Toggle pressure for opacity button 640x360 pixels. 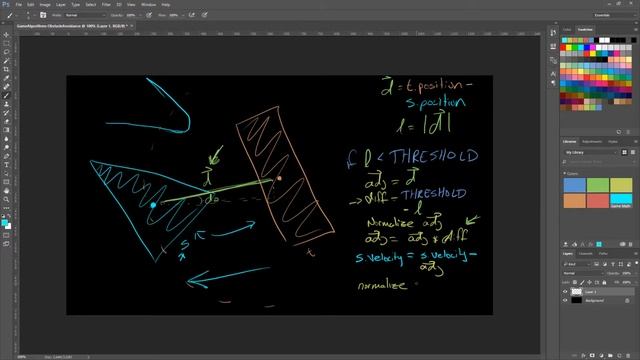tap(149, 15)
